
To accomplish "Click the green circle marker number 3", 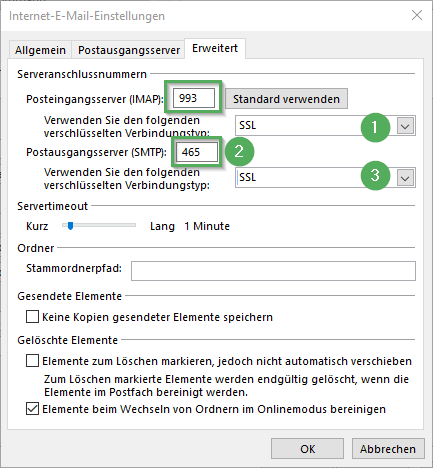I will [x=375, y=175].
